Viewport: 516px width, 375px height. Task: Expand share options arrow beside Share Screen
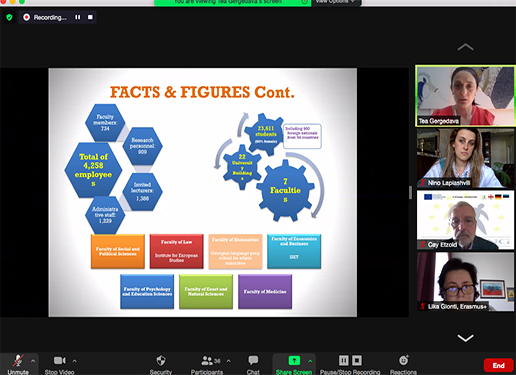(x=310, y=361)
